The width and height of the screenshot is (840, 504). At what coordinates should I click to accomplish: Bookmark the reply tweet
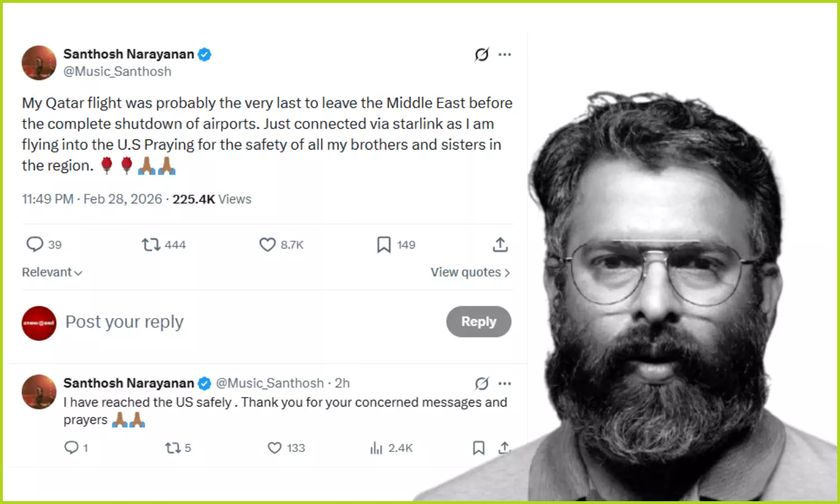478,447
